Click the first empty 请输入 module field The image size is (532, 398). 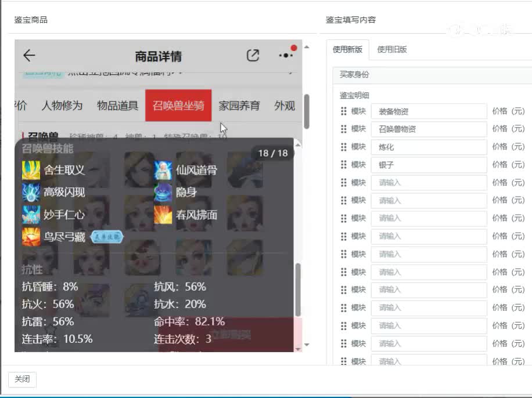429,183
